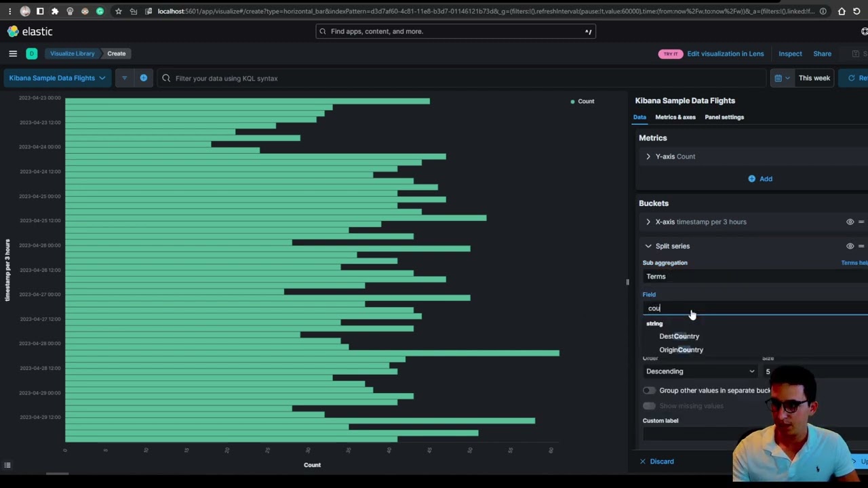
Task: Bookmark this page with the star icon
Action: pos(118,11)
